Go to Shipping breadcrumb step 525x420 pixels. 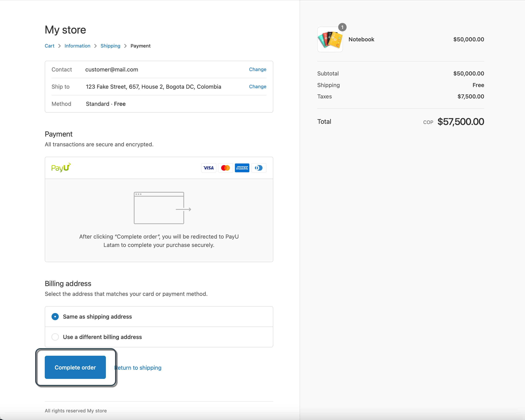[110, 46]
